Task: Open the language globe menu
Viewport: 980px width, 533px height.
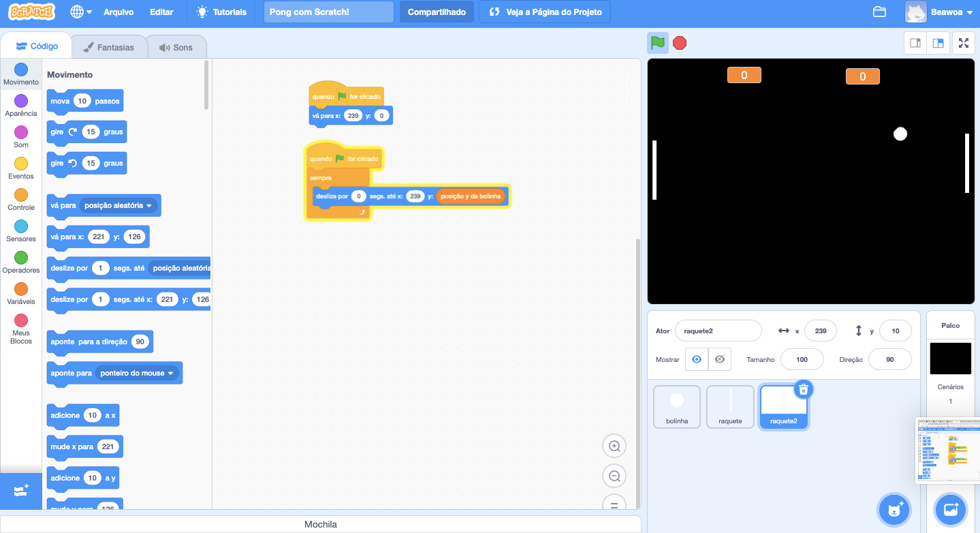Action: point(81,12)
